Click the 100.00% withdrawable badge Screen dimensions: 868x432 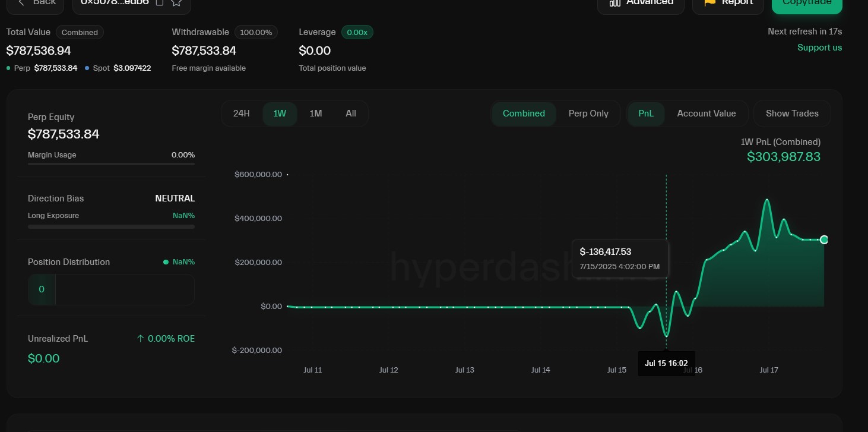(x=256, y=32)
